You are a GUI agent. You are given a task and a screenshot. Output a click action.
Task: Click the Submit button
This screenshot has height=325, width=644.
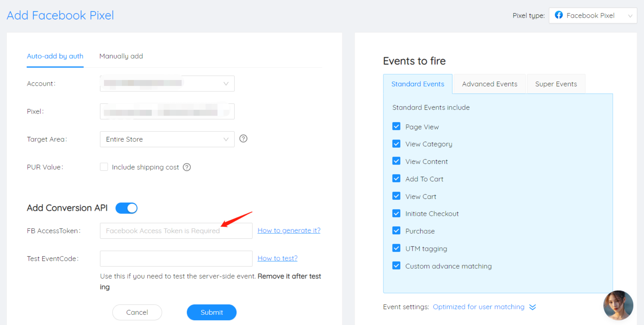212,312
